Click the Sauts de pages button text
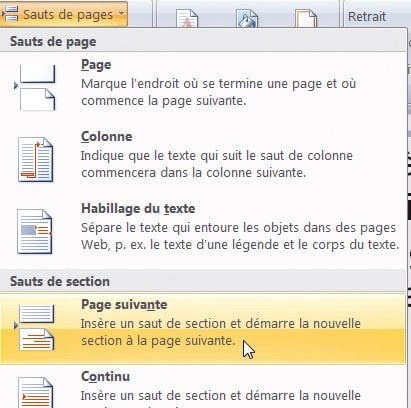 [x=68, y=15]
